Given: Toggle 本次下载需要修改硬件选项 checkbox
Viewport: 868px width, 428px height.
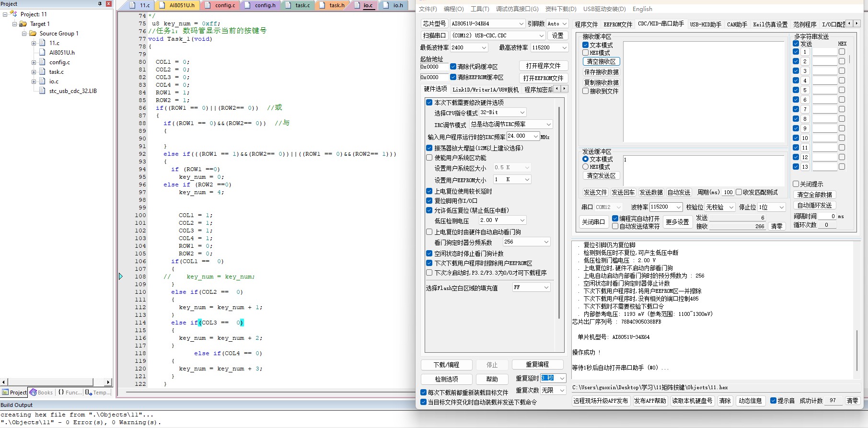Looking at the screenshot, I should [429, 103].
